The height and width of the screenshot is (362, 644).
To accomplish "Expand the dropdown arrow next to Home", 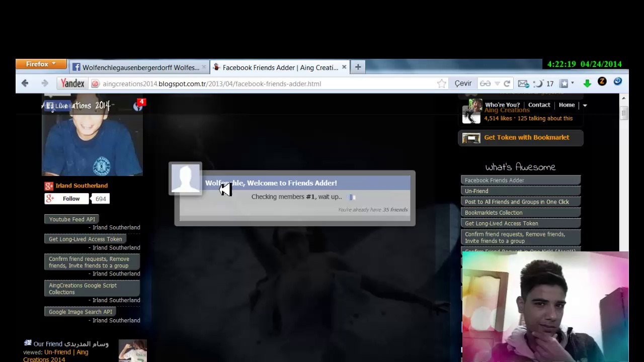I will [x=585, y=105].
